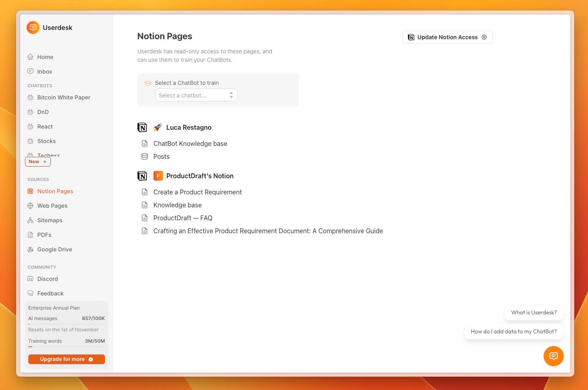
Task: Click the gear icon on Update Notion Access
Action: (484, 37)
